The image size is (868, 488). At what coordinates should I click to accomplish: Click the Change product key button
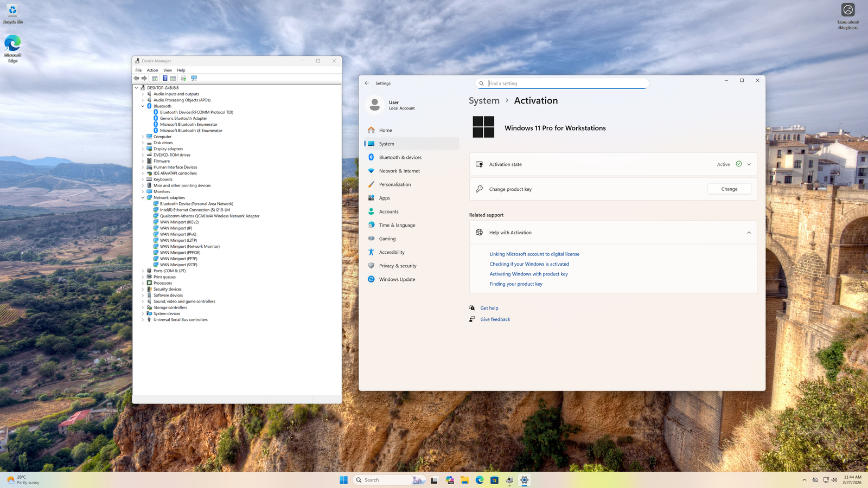729,189
